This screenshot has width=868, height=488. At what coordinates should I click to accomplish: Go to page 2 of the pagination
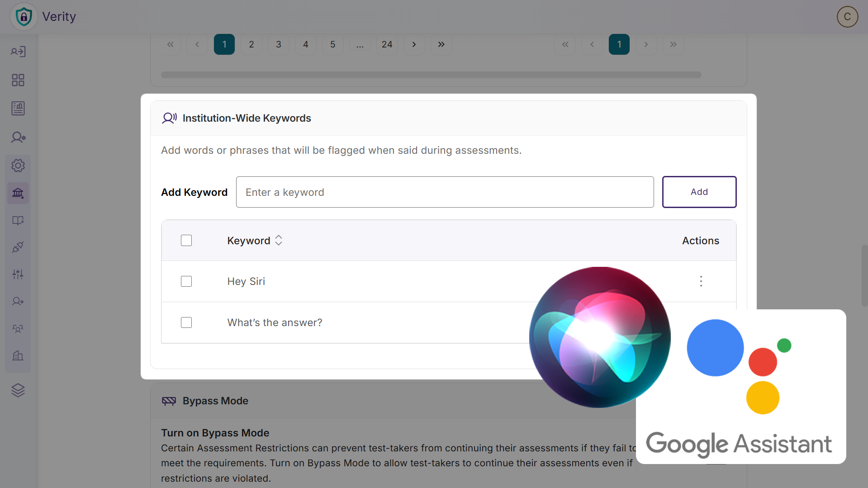(251, 44)
